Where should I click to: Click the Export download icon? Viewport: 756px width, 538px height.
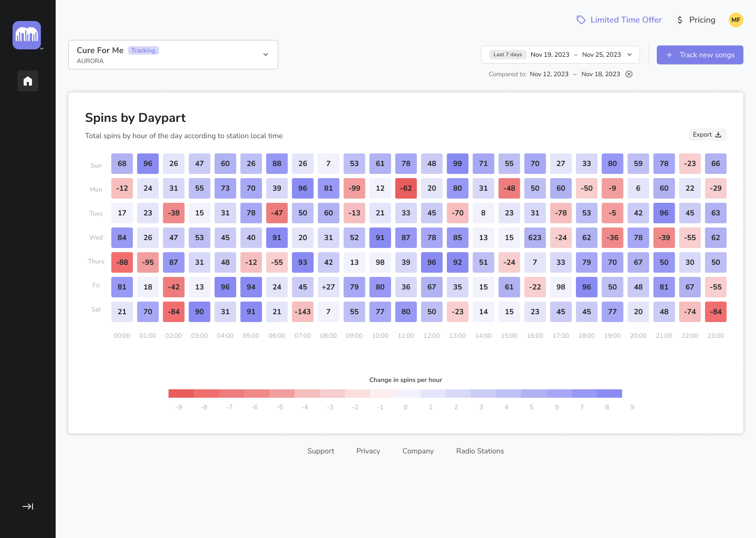click(x=718, y=135)
